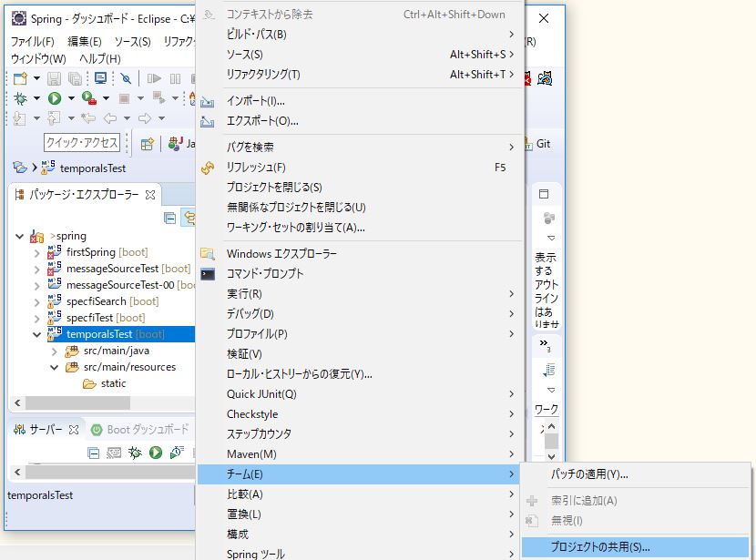Image resolution: width=756 pixels, height=560 pixels.
Task: Open the ウィンドウ(W) menu
Action: pyautogui.click(x=38, y=59)
